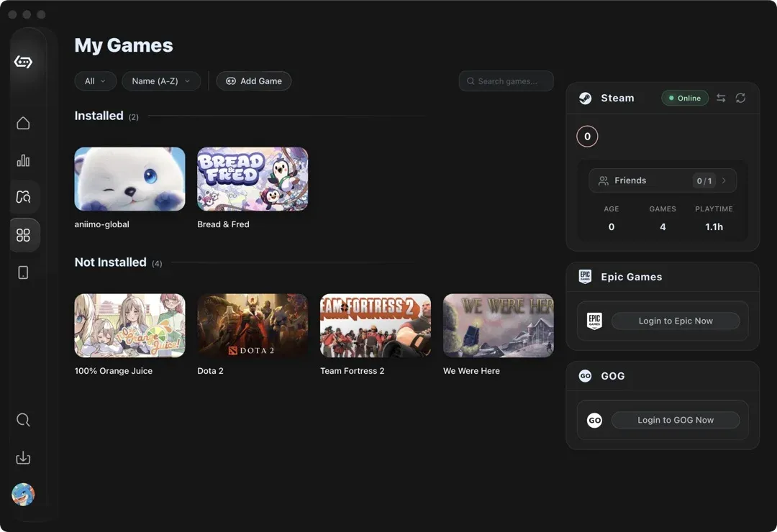Image resolution: width=777 pixels, height=532 pixels.
Task: Click the Steam level 0 badge
Action: (x=587, y=136)
